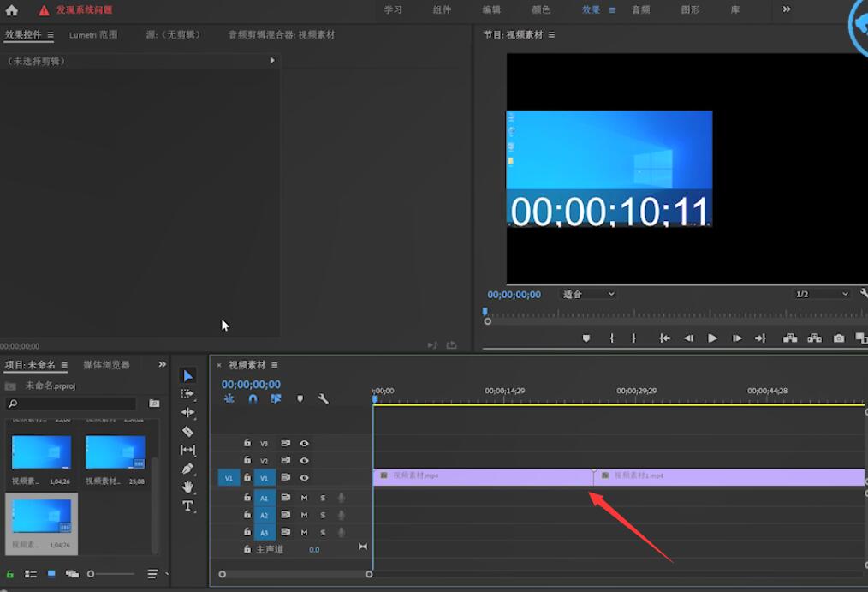This screenshot has width=868, height=592.
Task: Solo audio track A2
Action: 323,516
